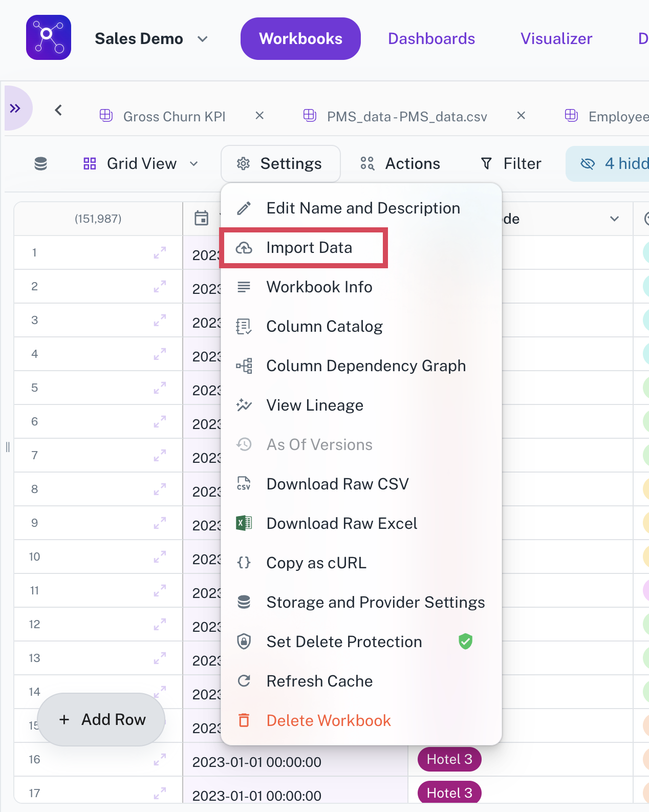Screen dimensions: 649x812
Task: Click As Of Versions entry
Action: (x=361, y=445)
